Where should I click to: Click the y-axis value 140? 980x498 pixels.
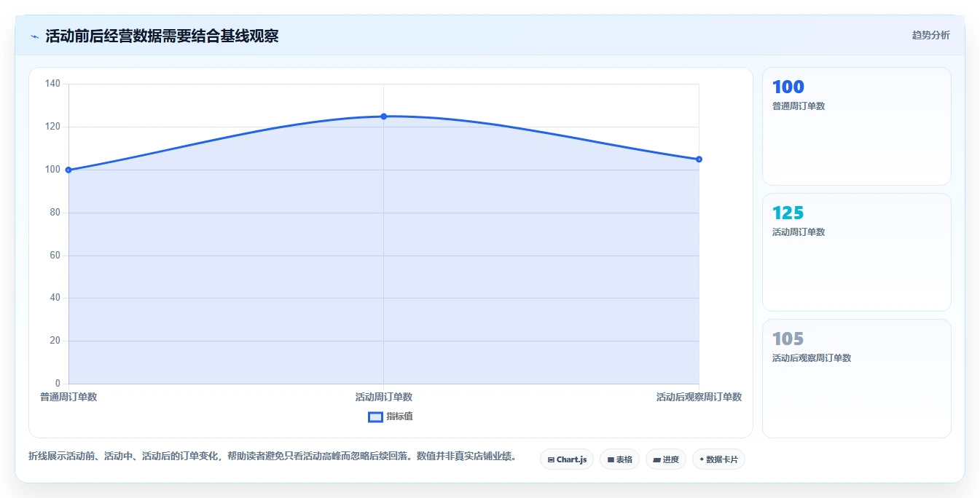coord(52,84)
